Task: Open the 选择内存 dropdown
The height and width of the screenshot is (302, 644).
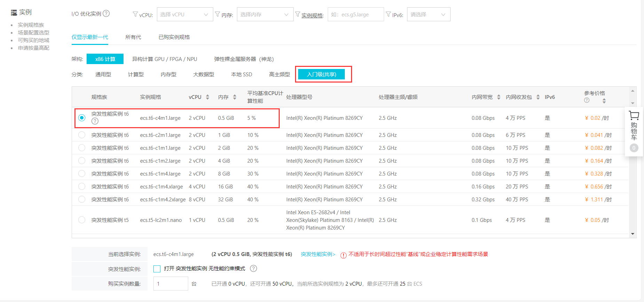Action: [265, 14]
